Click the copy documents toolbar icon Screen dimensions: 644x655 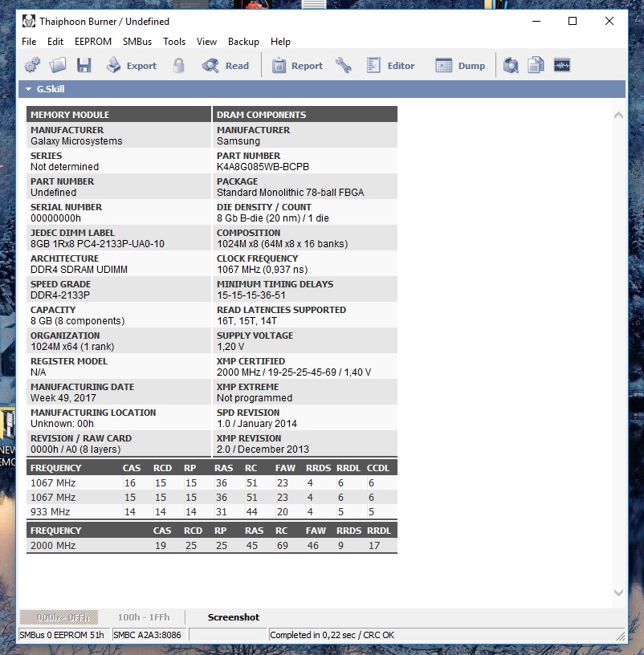point(536,65)
